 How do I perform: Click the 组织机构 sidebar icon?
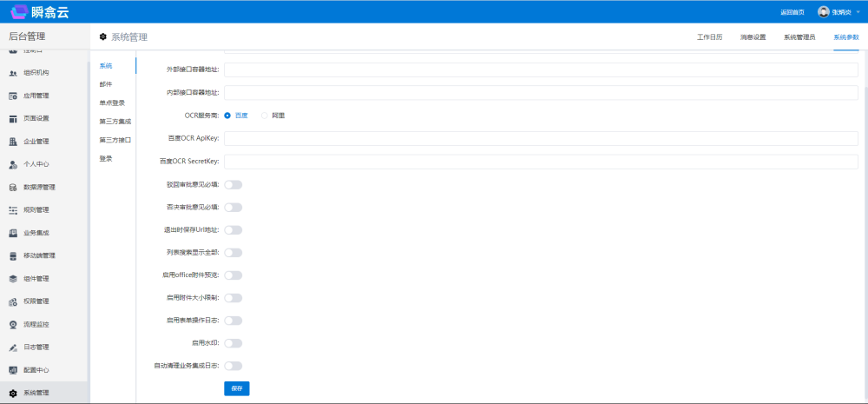13,73
